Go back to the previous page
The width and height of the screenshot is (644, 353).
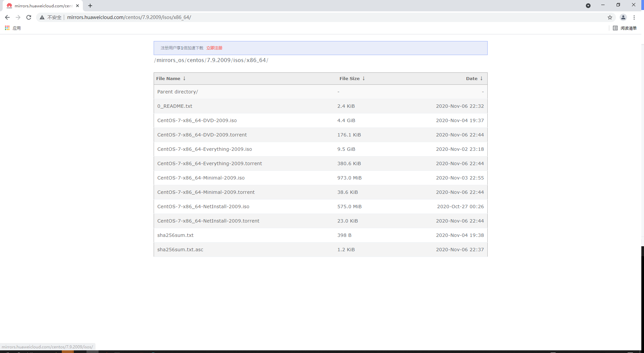point(7,17)
